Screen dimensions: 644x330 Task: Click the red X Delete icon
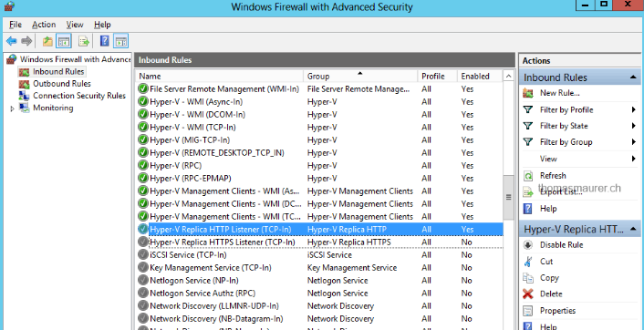pyautogui.click(x=528, y=294)
